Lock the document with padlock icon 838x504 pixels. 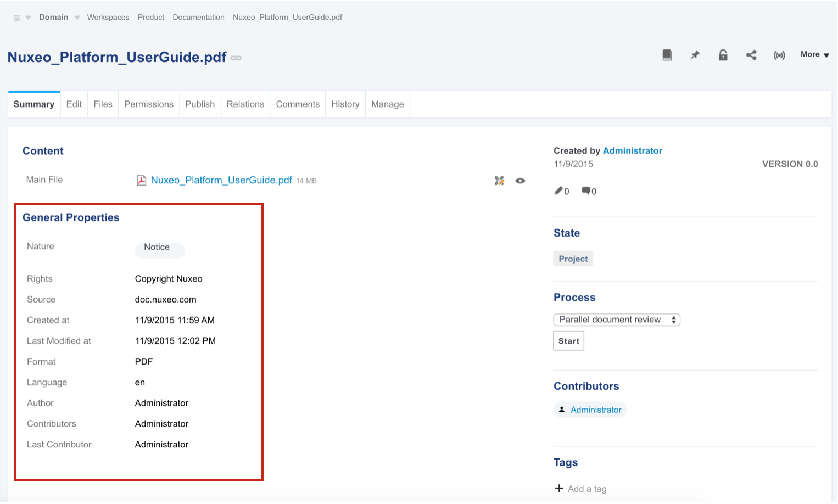point(723,55)
